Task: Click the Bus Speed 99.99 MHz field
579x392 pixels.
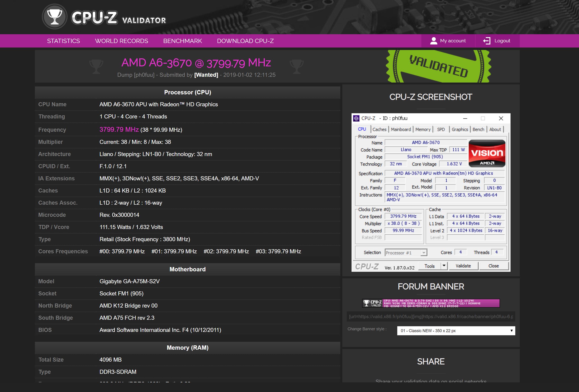Action: [403, 231]
